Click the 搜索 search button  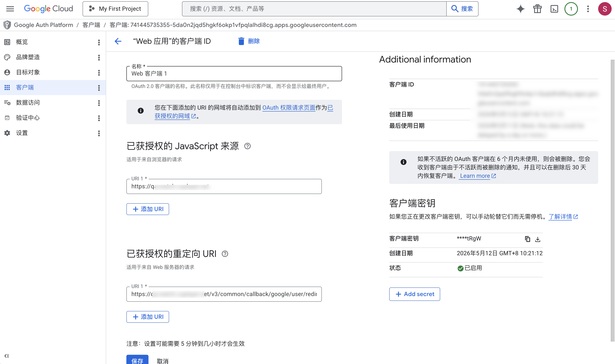[462, 9]
